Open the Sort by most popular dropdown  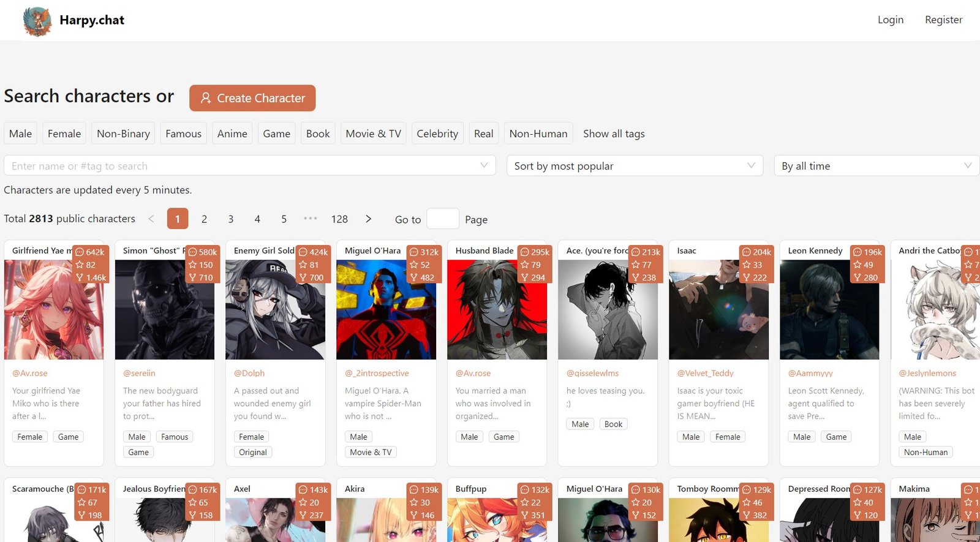point(635,166)
